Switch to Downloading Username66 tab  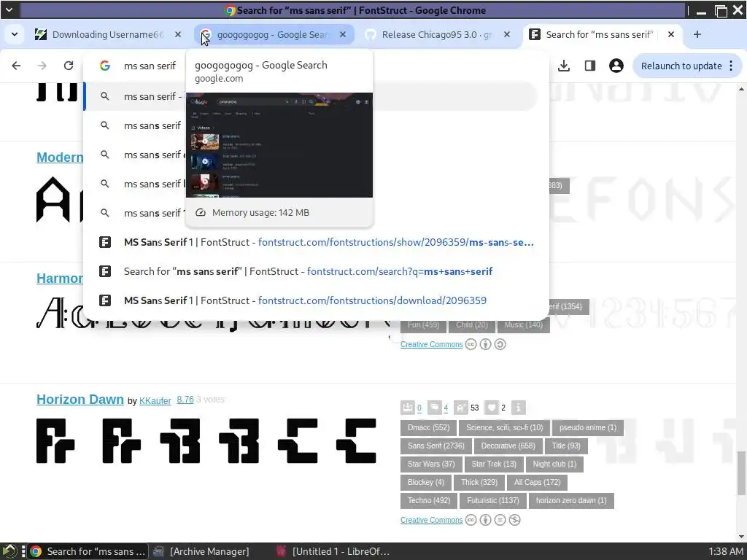click(107, 34)
